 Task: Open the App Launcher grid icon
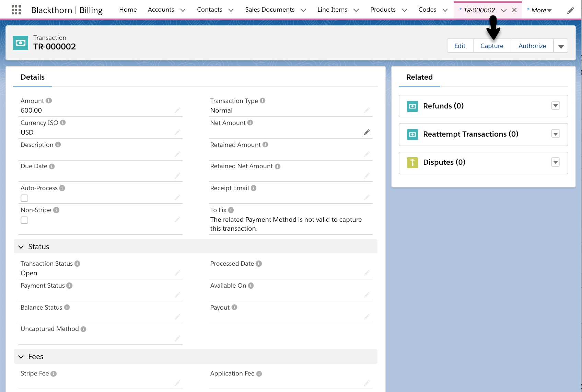pyautogui.click(x=16, y=10)
